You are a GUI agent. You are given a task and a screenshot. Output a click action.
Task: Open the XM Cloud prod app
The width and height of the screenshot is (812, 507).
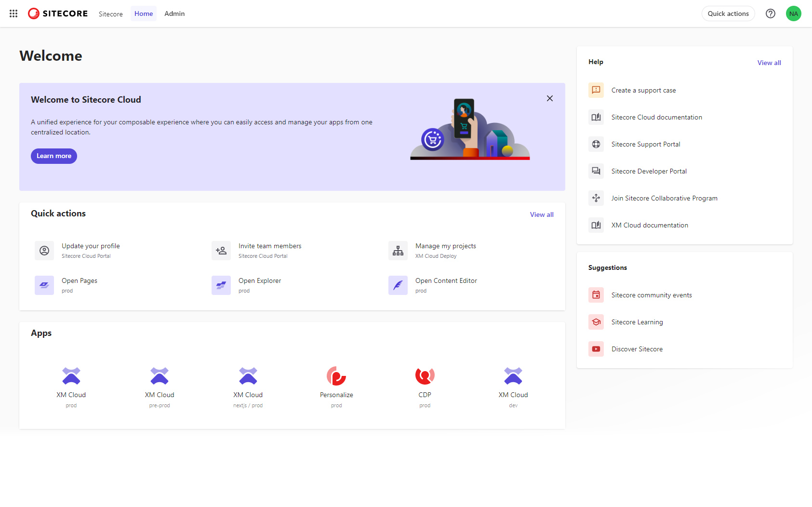(x=71, y=384)
